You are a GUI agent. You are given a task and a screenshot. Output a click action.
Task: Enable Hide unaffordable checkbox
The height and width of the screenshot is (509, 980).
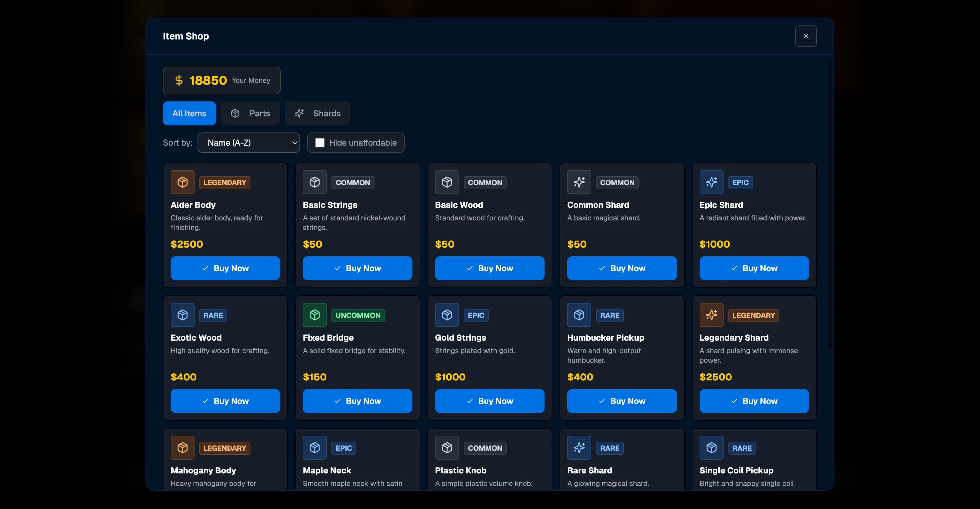coord(319,143)
